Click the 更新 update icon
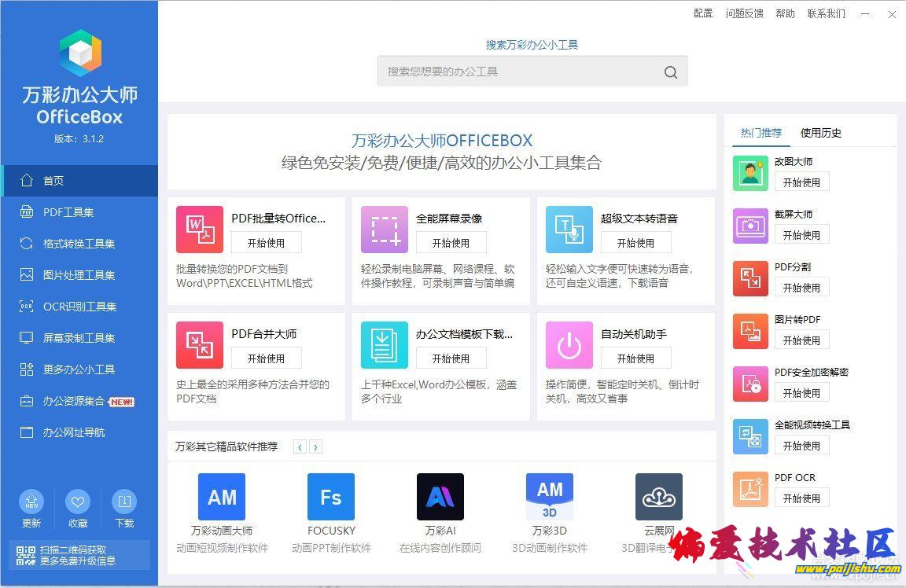 [31, 502]
